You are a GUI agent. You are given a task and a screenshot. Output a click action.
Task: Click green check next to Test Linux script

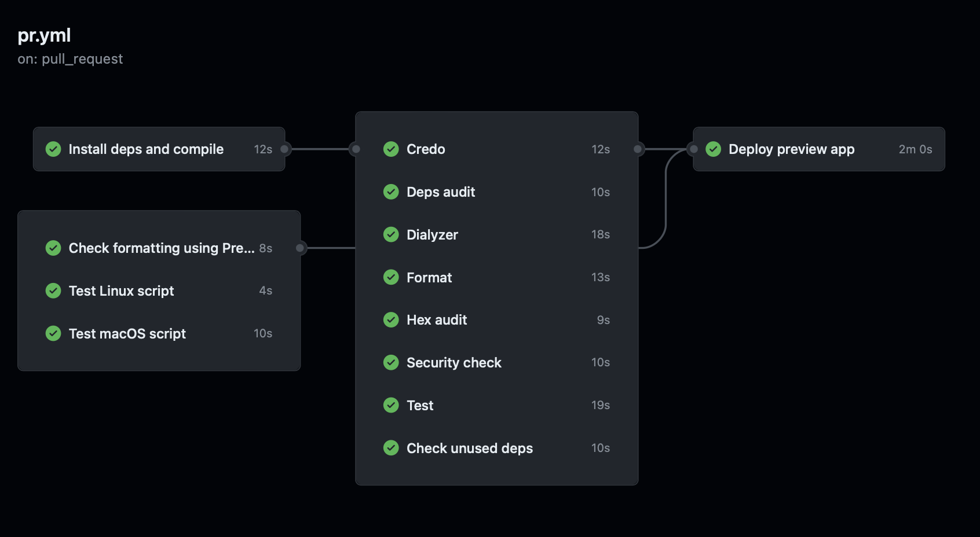[x=53, y=290]
